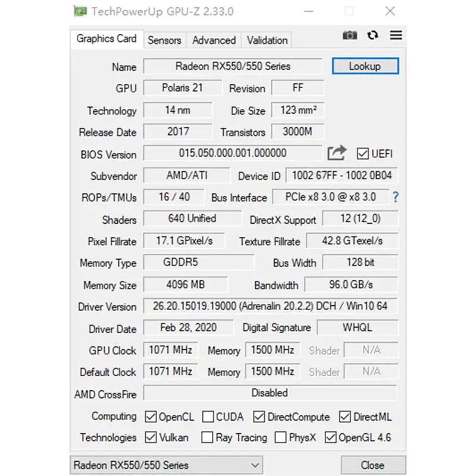Click the Pixel Fillrate field 17.1 GPixel/s
Image resolution: width=476 pixels, height=476 pixels.
pos(184,240)
